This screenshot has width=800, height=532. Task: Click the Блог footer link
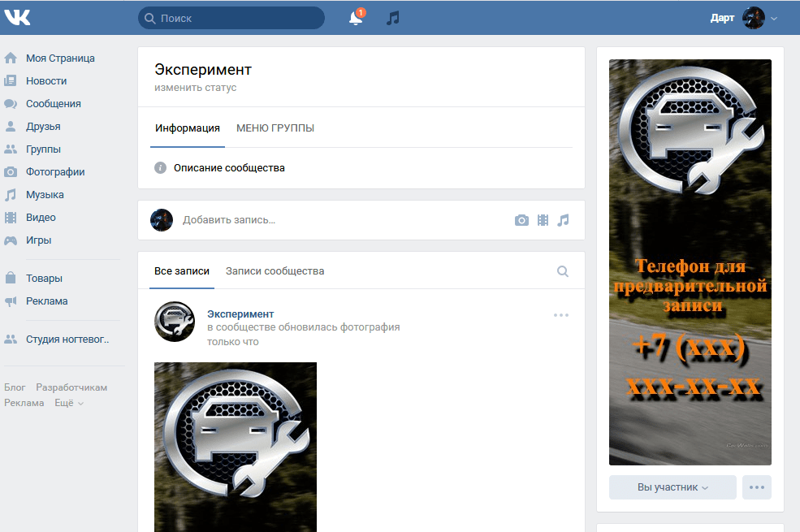[15, 387]
